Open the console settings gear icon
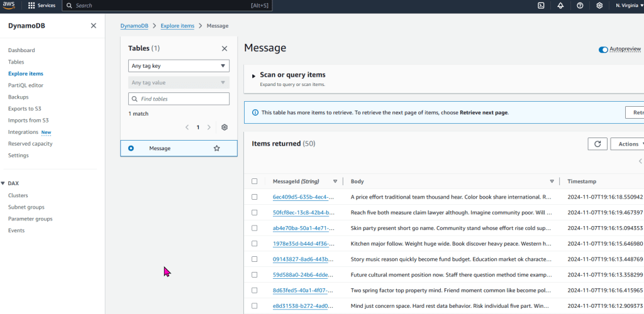This screenshot has height=314, width=644. point(599,6)
